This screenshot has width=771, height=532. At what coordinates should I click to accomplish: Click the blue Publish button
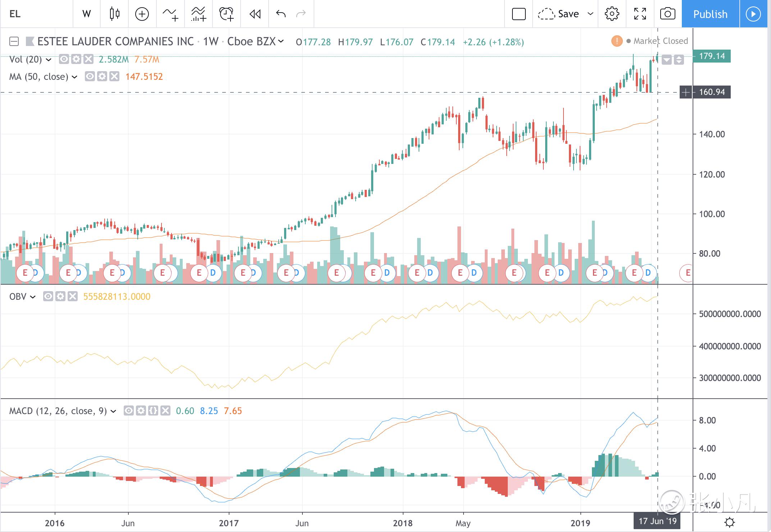point(710,14)
